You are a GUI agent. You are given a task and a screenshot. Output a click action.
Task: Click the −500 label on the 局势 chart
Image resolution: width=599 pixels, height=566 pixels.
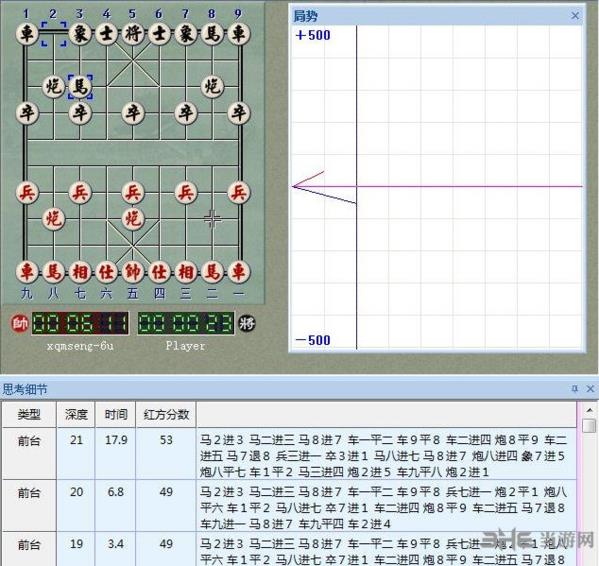pos(313,340)
